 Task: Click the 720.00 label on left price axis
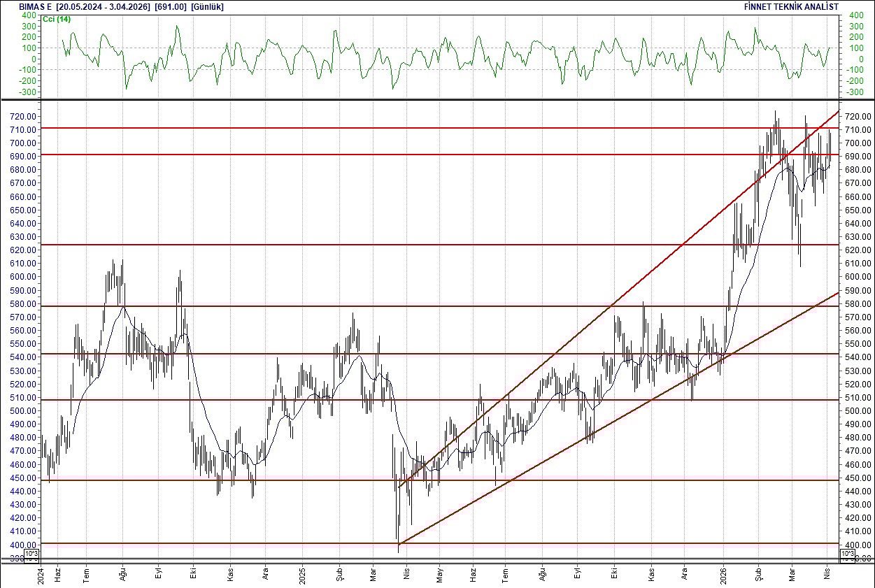pyautogui.click(x=22, y=117)
